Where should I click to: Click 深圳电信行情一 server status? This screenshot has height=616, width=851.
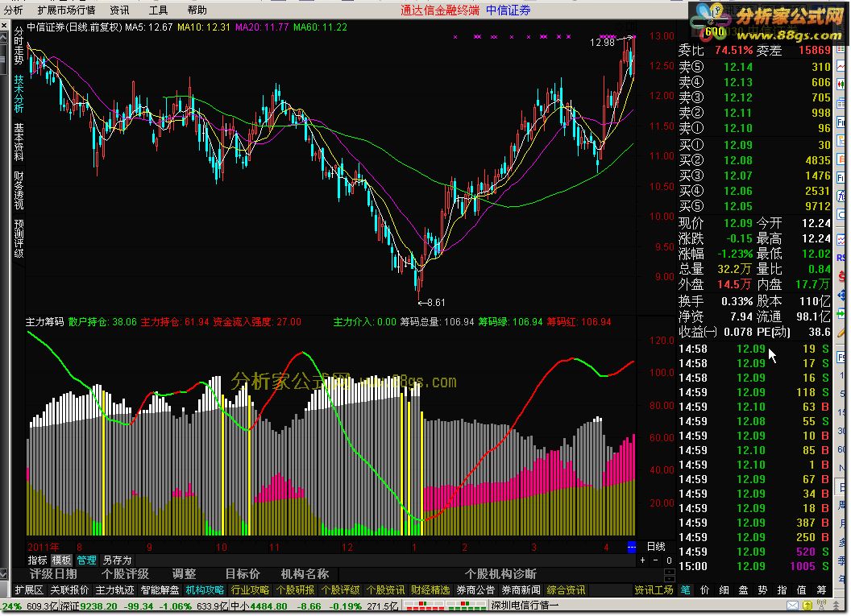[525, 606]
